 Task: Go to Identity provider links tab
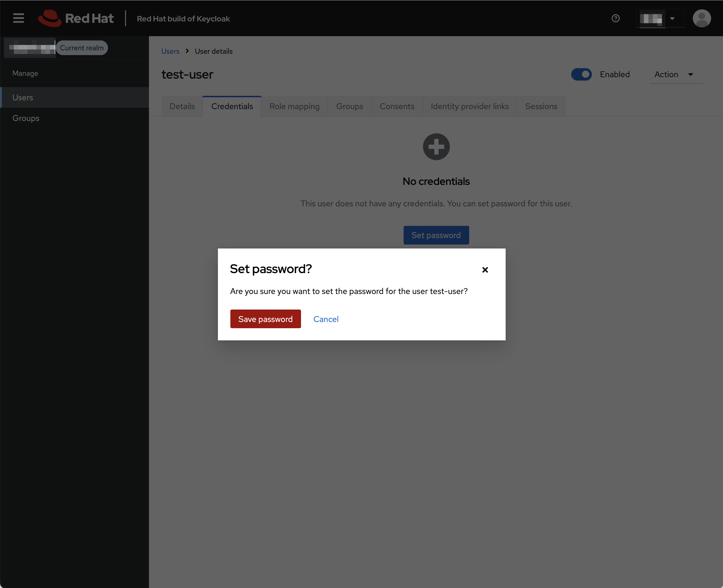point(470,106)
